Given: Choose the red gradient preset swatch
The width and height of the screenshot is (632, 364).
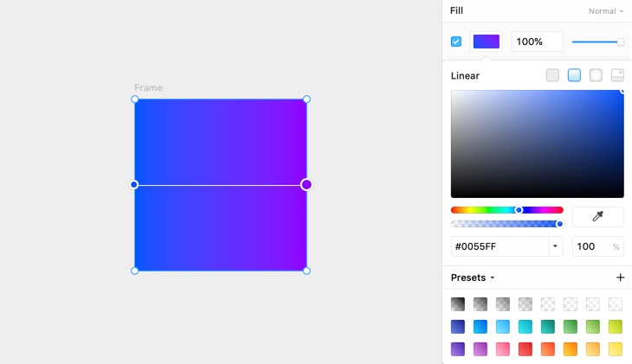Looking at the screenshot, I should pos(526,349).
